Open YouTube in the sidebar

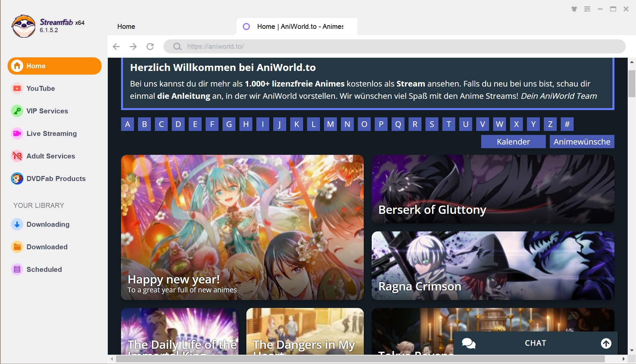(x=40, y=89)
